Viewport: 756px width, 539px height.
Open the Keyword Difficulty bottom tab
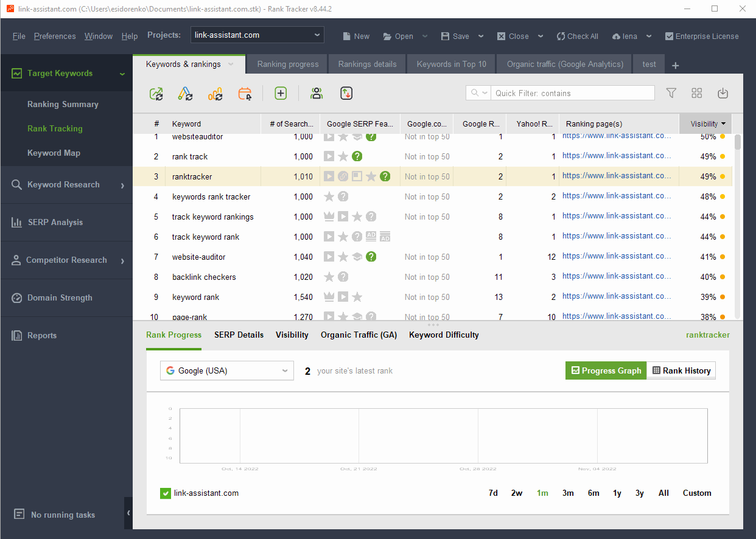[444, 335]
